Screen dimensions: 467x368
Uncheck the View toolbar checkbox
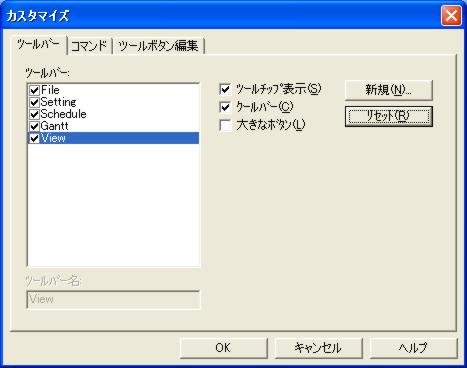point(34,138)
